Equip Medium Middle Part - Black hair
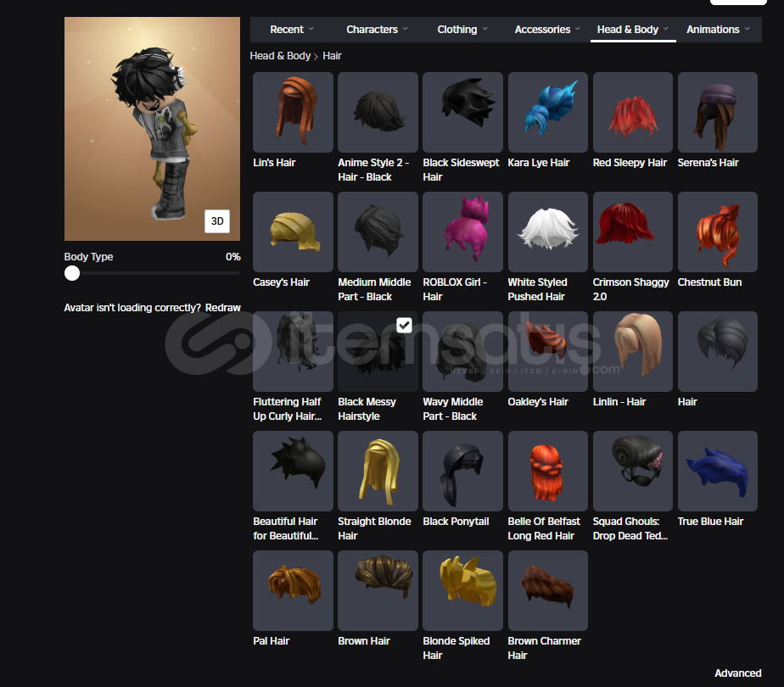 (378, 232)
